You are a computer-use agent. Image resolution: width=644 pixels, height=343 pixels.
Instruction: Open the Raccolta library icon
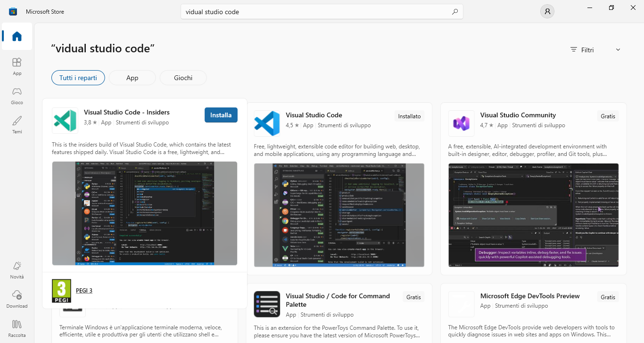(17, 328)
